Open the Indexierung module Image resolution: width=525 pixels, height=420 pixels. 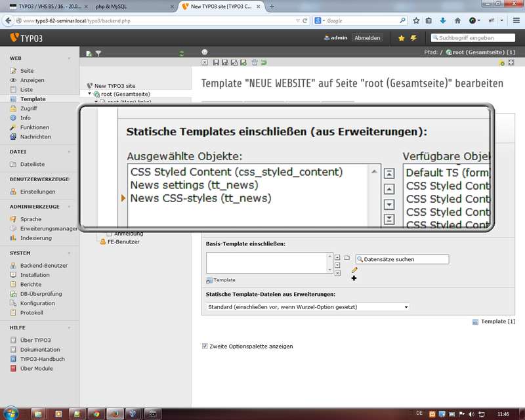pyautogui.click(x=36, y=238)
